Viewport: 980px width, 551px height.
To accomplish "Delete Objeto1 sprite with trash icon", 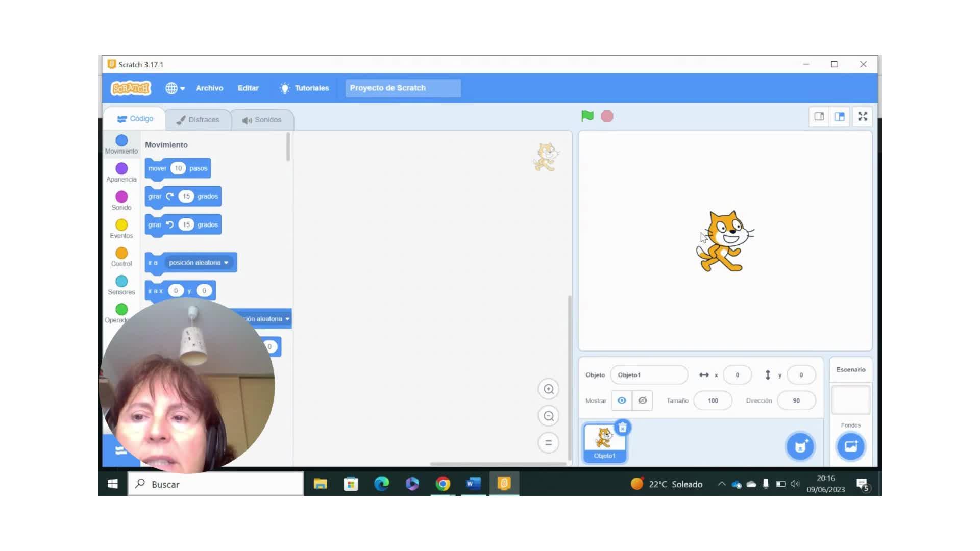I will tap(622, 428).
